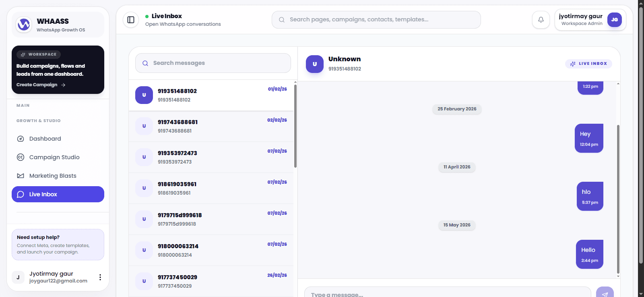Click the Marketing Blasts envelope icon
Screen dimensions: 644x297
(x=21, y=176)
